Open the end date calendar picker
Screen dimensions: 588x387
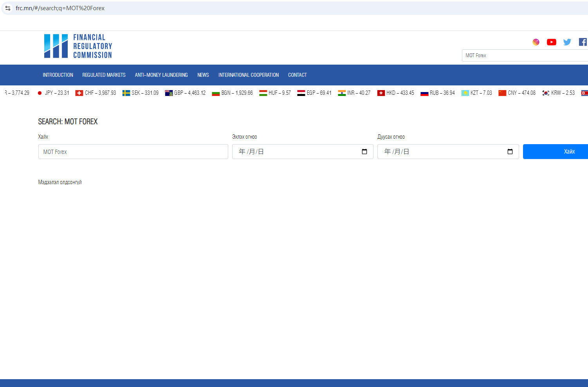coord(510,152)
